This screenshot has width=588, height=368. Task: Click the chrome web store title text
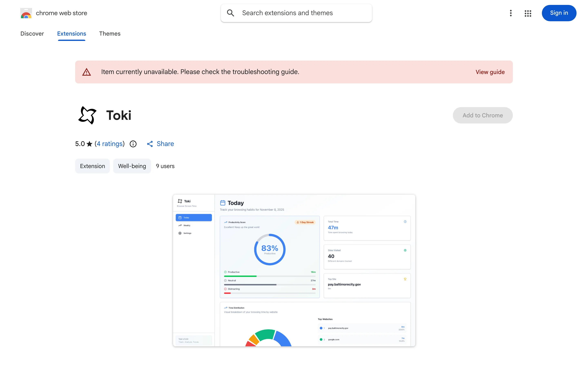(61, 13)
